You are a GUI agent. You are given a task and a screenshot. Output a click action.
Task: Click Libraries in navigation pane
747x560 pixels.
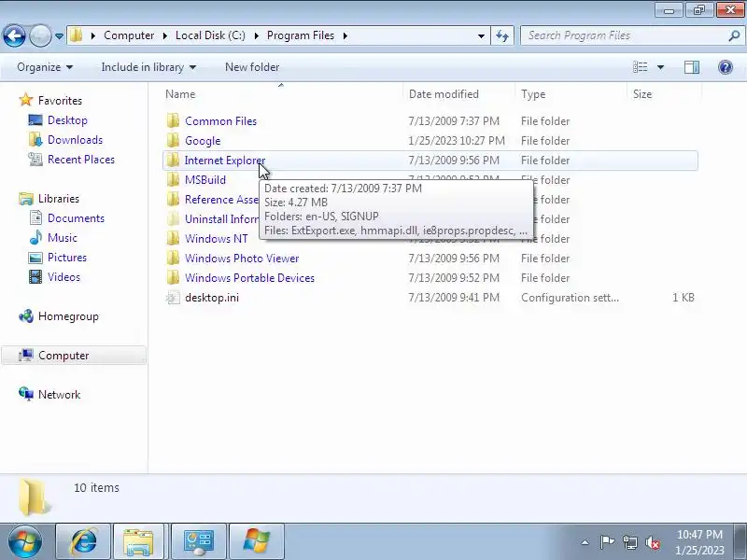coord(59,199)
